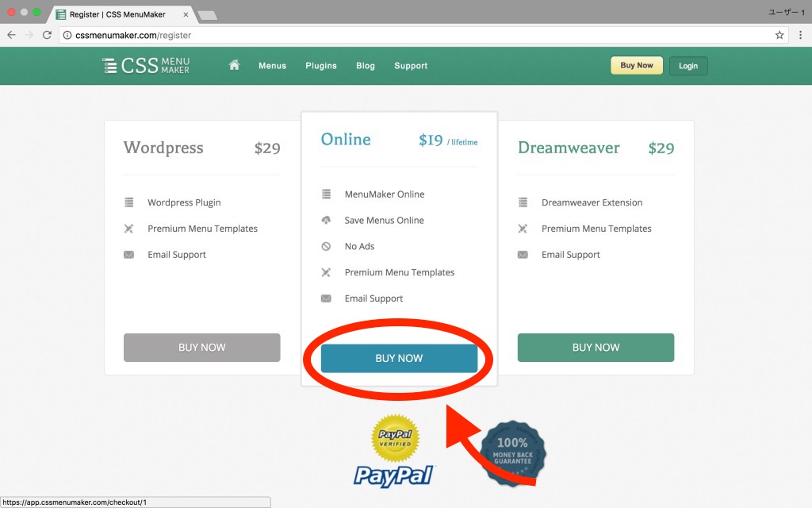Click the yellow Buy Now header button
The image size is (812, 508).
coord(637,65)
